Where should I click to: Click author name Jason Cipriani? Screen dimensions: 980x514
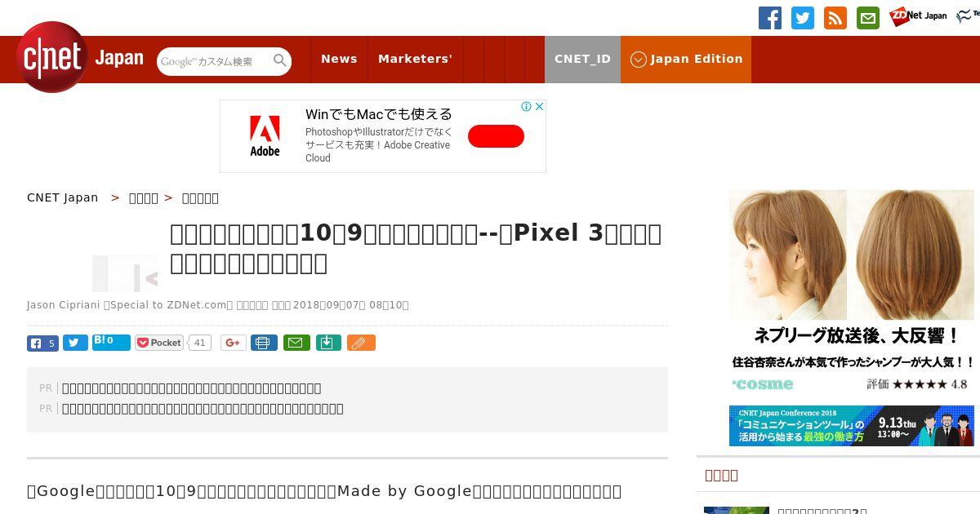click(64, 305)
